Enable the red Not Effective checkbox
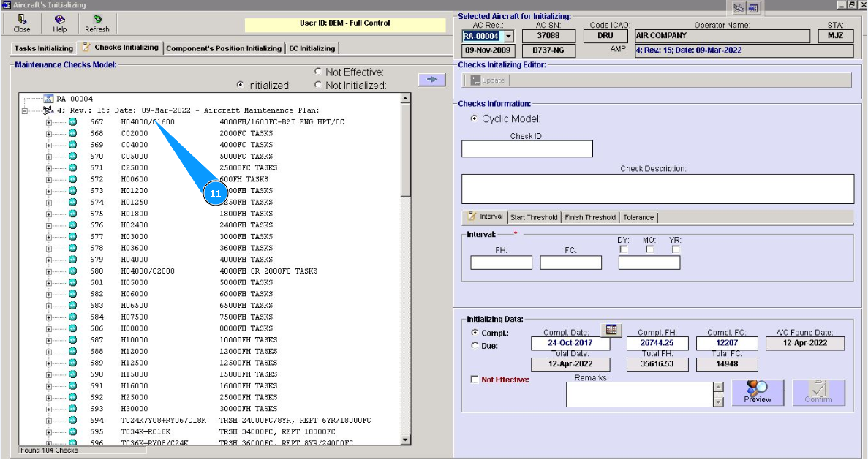 [475, 380]
